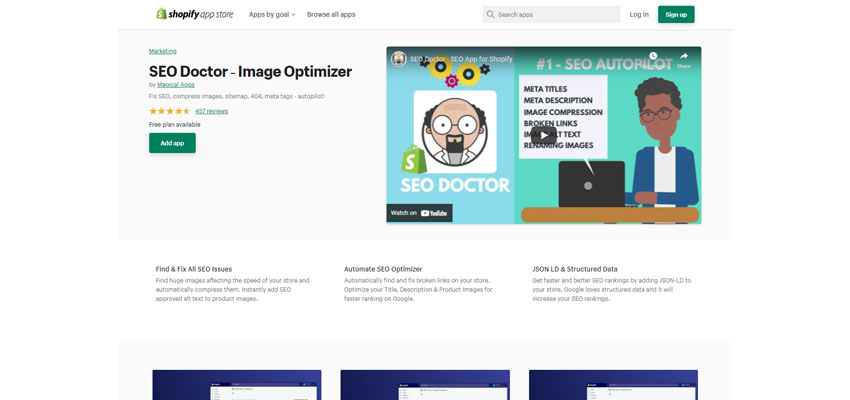Open the Log in link
Viewport: 850px width, 400px height.
click(x=639, y=15)
